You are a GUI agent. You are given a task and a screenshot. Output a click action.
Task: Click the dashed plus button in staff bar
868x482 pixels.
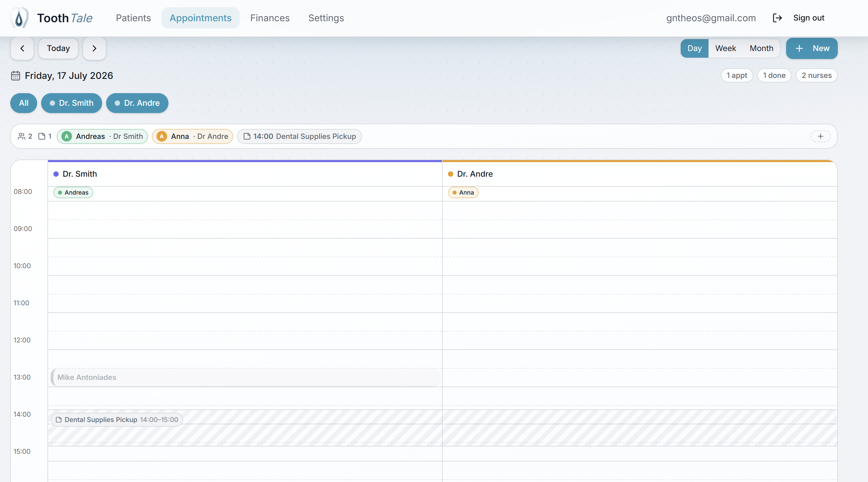pos(821,136)
